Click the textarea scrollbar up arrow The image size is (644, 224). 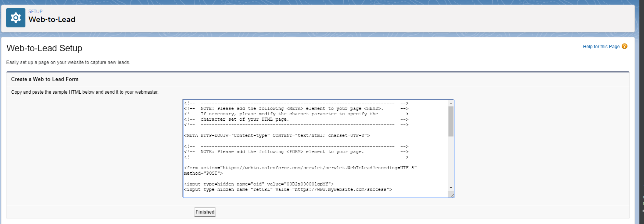point(451,103)
